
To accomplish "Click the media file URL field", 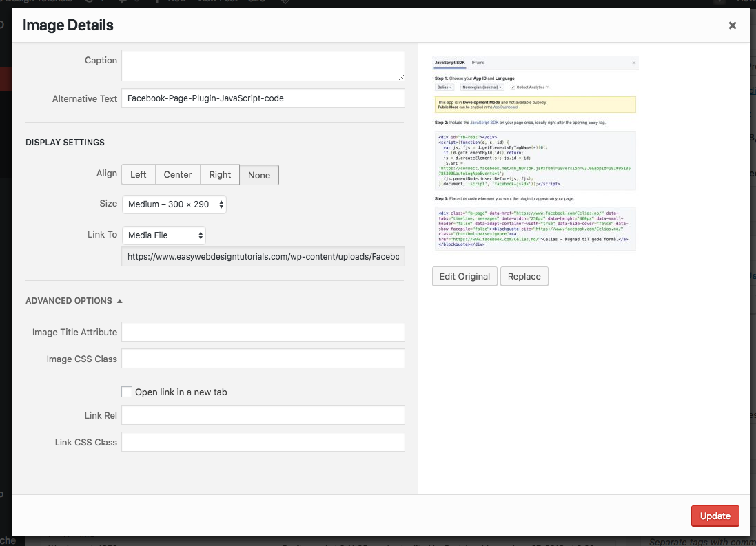I will click(x=263, y=257).
